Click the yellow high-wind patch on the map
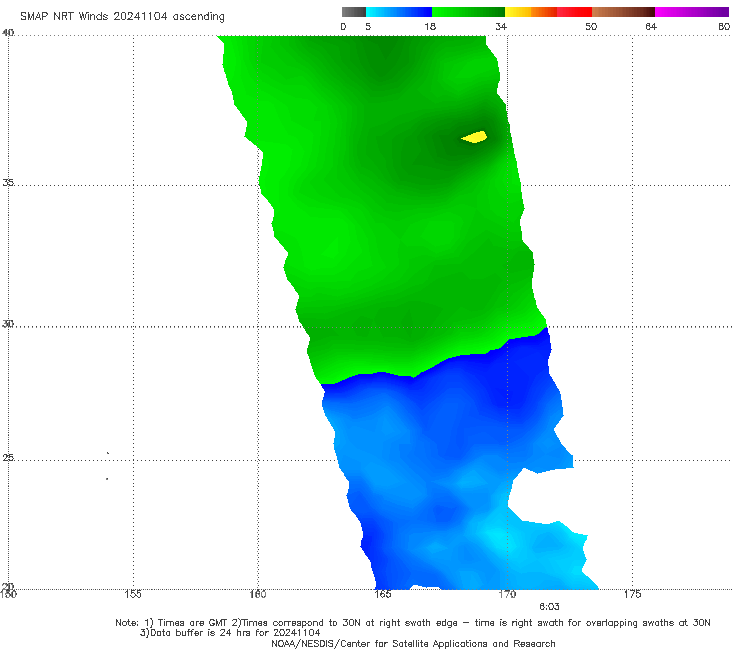 [475, 137]
